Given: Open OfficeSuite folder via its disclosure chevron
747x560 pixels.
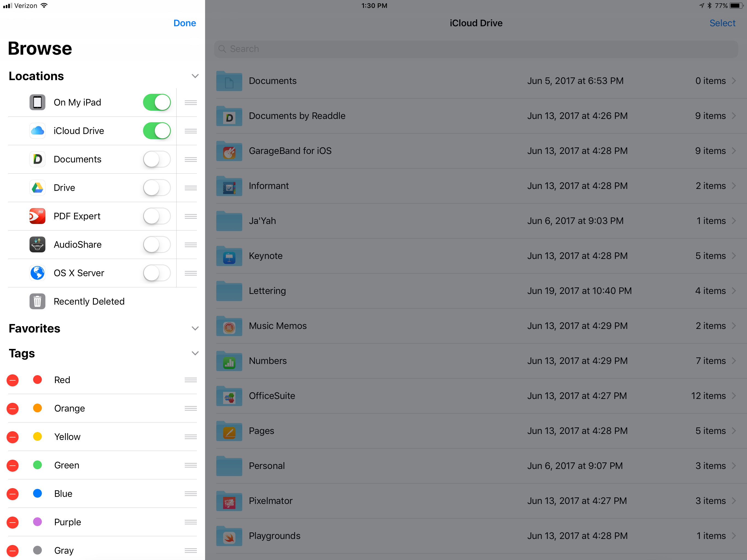Looking at the screenshot, I should tap(734, 396).
